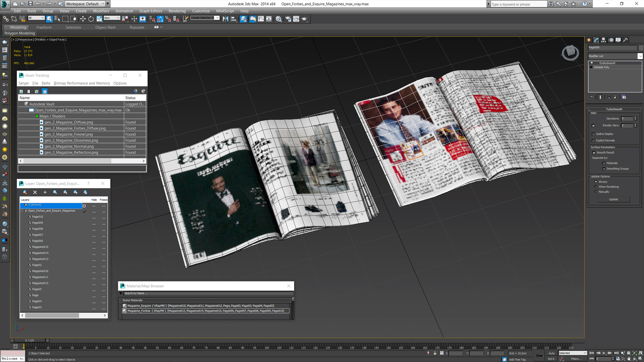The image size is (644, 362).
Task: Toggle TurboSmooth modifier lightbulb visibility
Action: tap(592, 63)
